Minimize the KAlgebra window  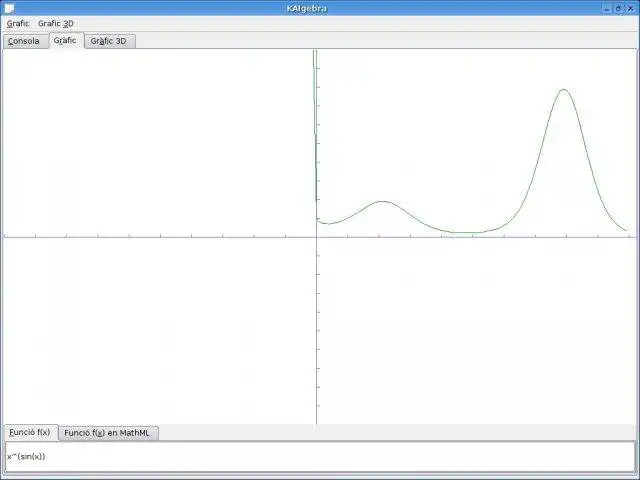pos(607,8)
